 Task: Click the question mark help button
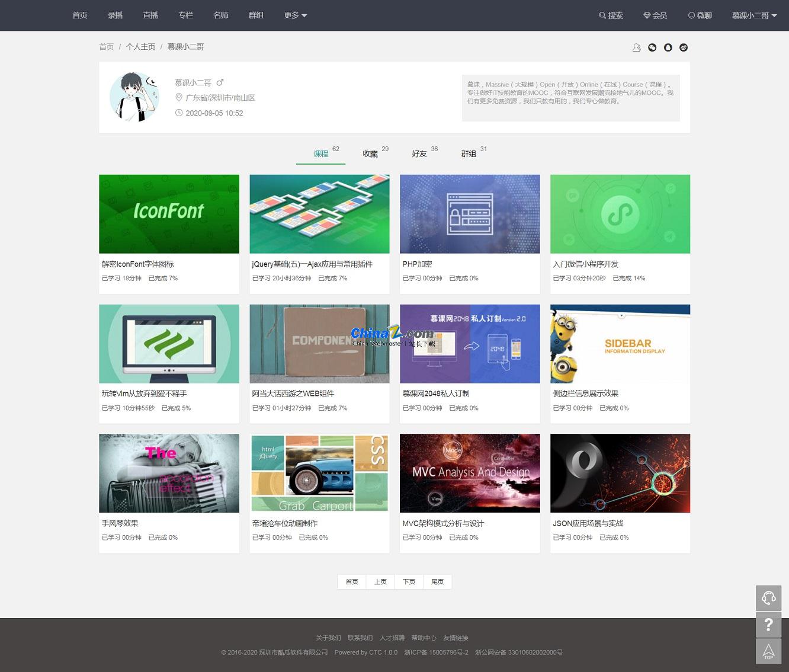click(x=769, y=625)
